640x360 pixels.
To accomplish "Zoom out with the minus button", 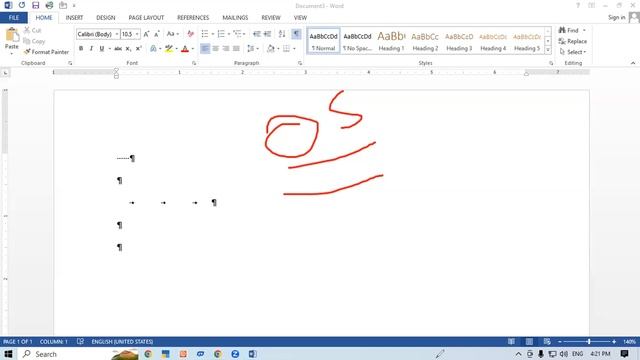I will [x=560, y=342].
